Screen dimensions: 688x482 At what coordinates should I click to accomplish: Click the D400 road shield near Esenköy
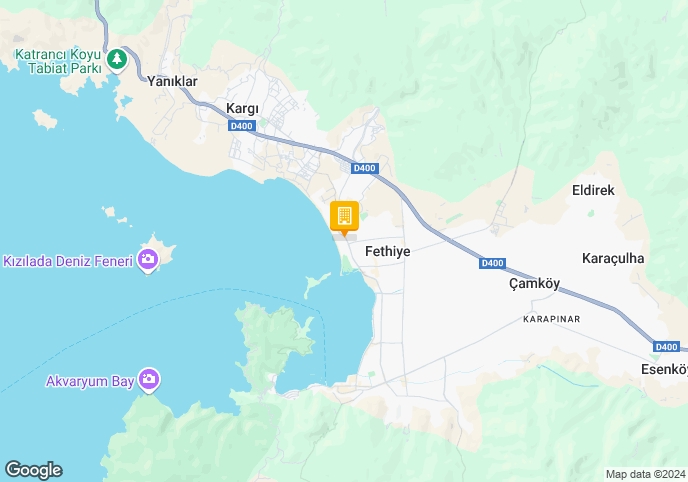click(x=666, y=347)
